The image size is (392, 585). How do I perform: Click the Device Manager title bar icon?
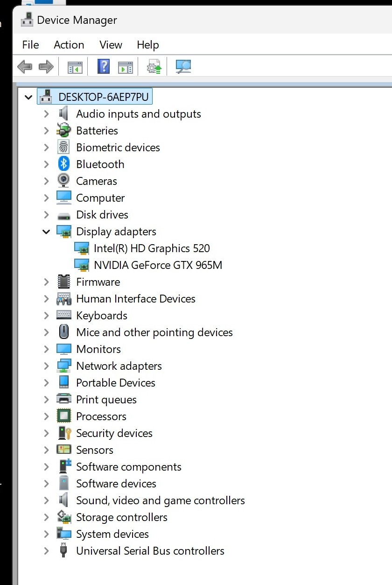pyautogui.click(x=27, y=20)
